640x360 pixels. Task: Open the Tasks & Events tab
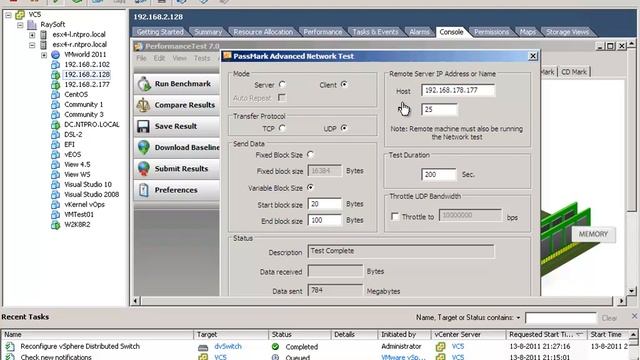click(x=375, y=32)
